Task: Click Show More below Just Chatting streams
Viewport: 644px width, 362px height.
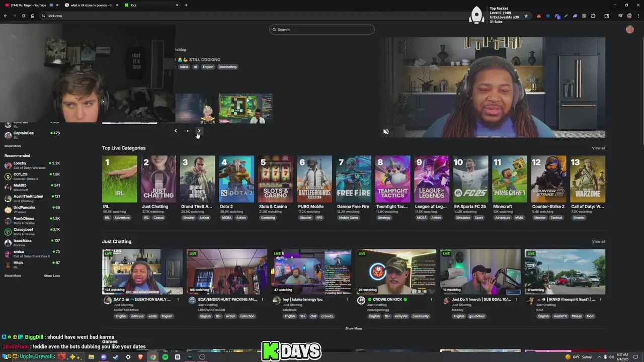Action: coord(353,328)
